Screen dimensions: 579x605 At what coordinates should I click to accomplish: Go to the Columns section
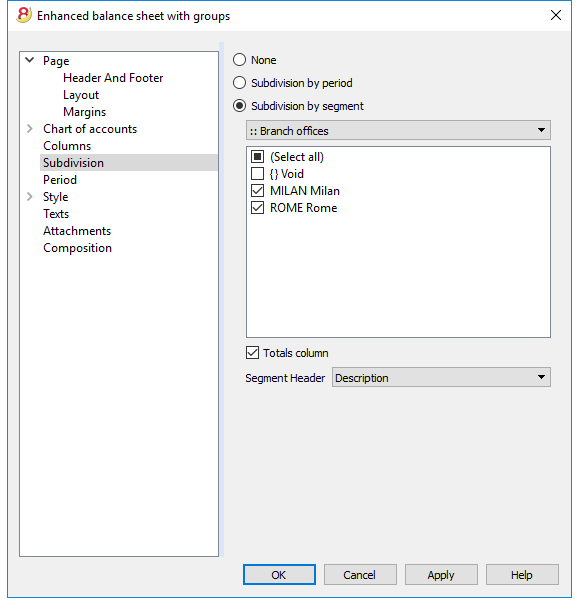[x=67, y=146]
